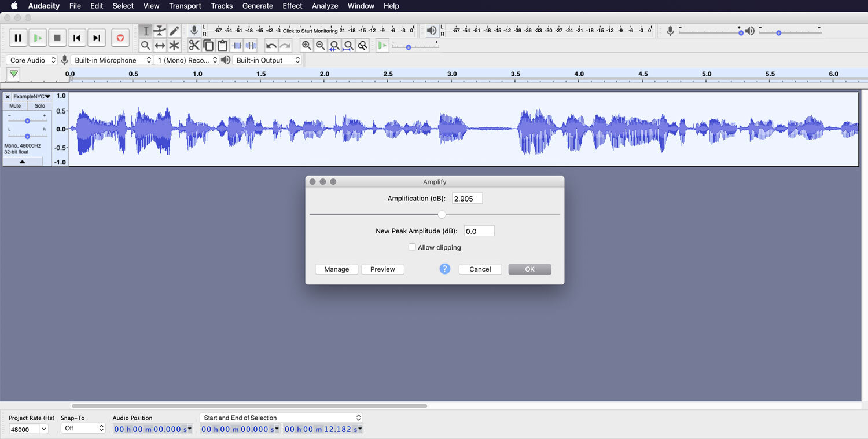Click the Paste clipboard icon
868x439 pixels.
pyautogui.click(x=223, y=45)
